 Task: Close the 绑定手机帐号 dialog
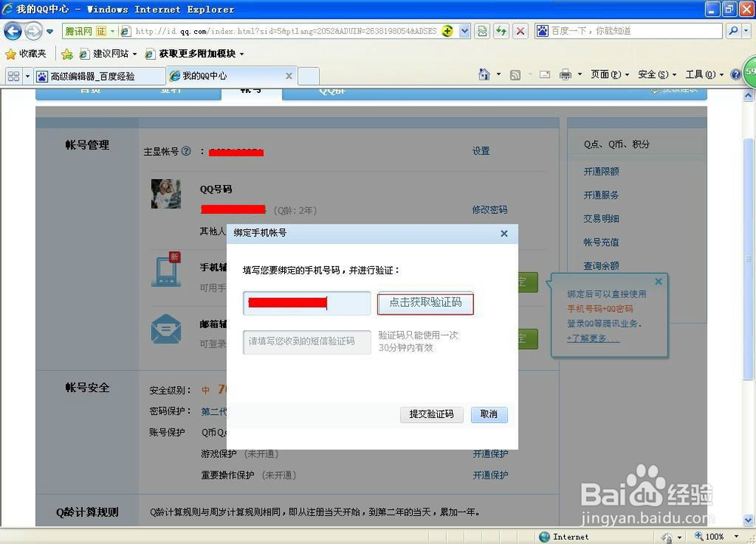[x=503, y=233]
